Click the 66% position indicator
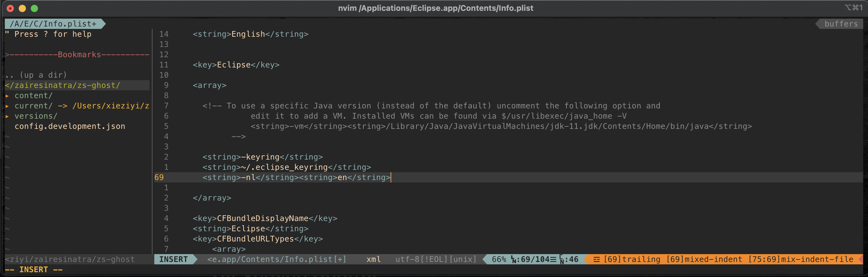Viewport: 868px width, 277px height. (499, 259)
